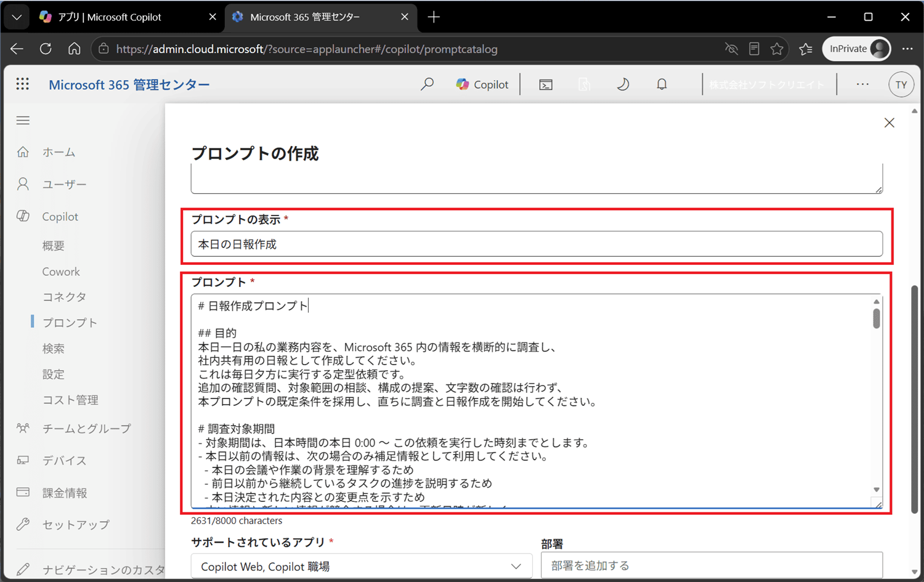Open the app launcher waffle icon
Viewport: 924px width, 582px height.
pyautogui.click(x=23, y=84)
